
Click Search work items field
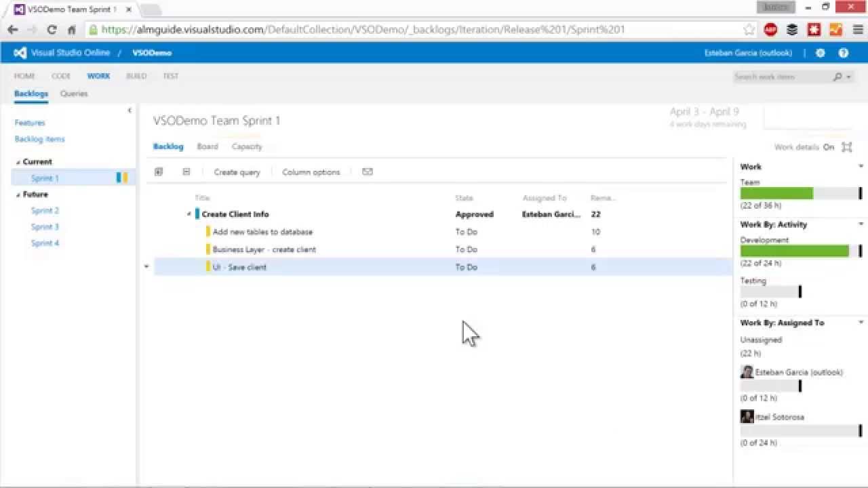click(781, 77)
